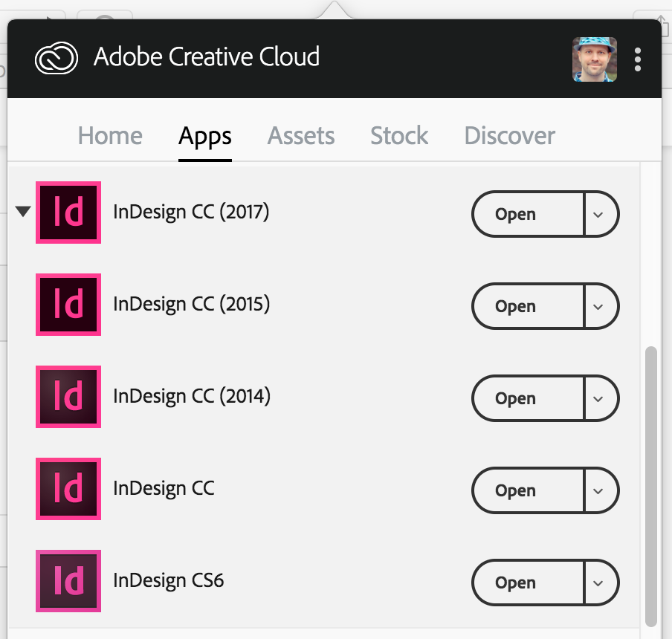Click the Creative Cloud logo icon
This screenshot has height=639, width=672.
coord(56,59)
